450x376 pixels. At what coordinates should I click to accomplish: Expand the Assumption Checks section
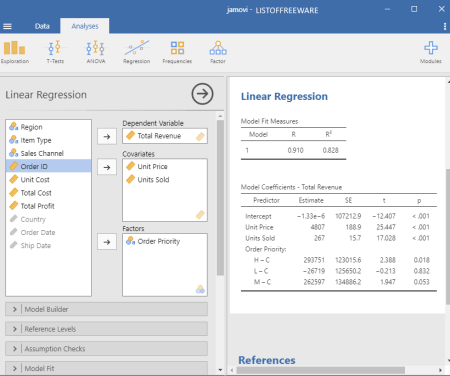106,349
